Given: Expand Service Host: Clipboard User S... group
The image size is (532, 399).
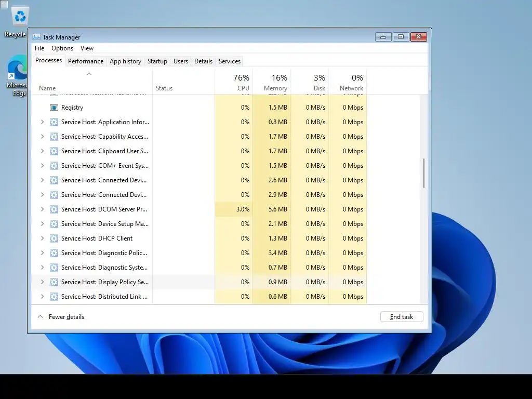Looking at the screenshot, I should tap(43, 151).
